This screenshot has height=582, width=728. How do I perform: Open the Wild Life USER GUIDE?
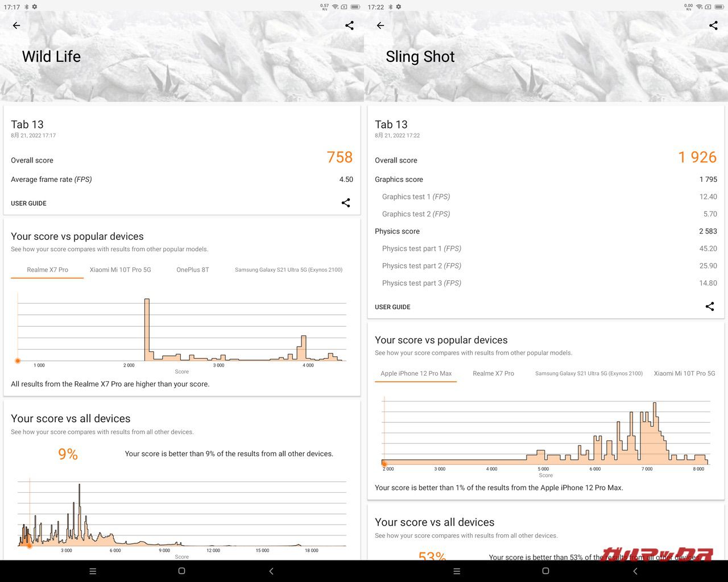click(28, 203)
